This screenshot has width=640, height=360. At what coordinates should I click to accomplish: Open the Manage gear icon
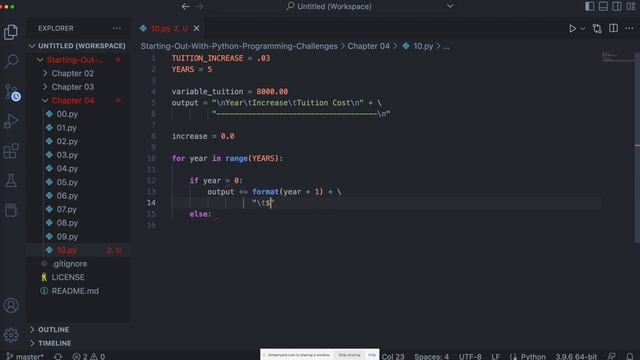coord(11,335)
